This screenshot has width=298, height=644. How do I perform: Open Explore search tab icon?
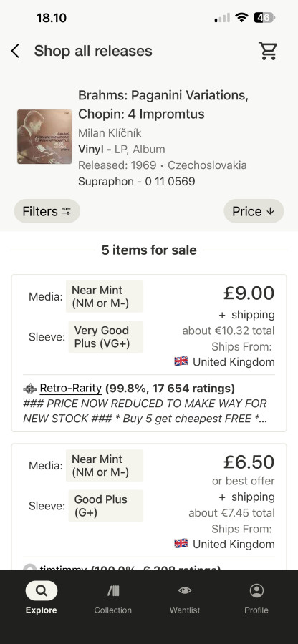(x=41, y=591)
